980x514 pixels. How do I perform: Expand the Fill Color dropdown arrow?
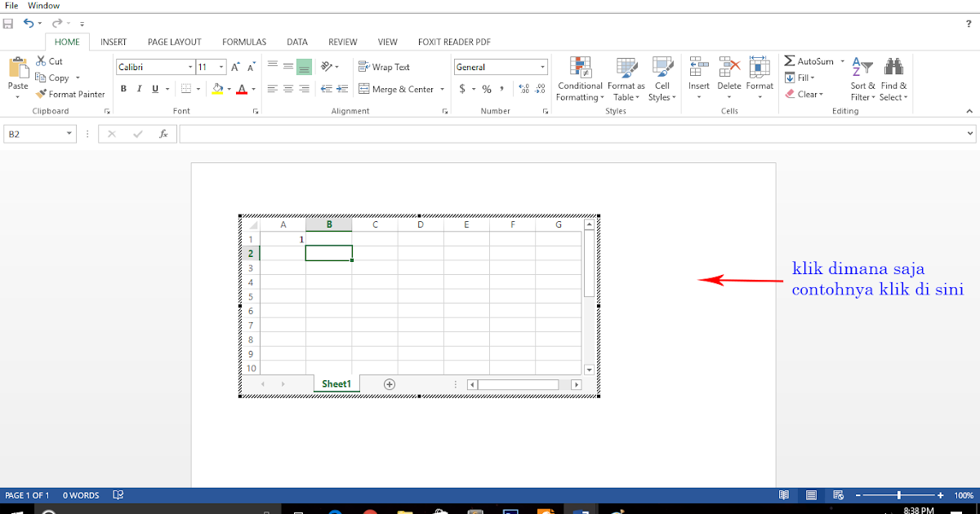[x=229, y=88]
